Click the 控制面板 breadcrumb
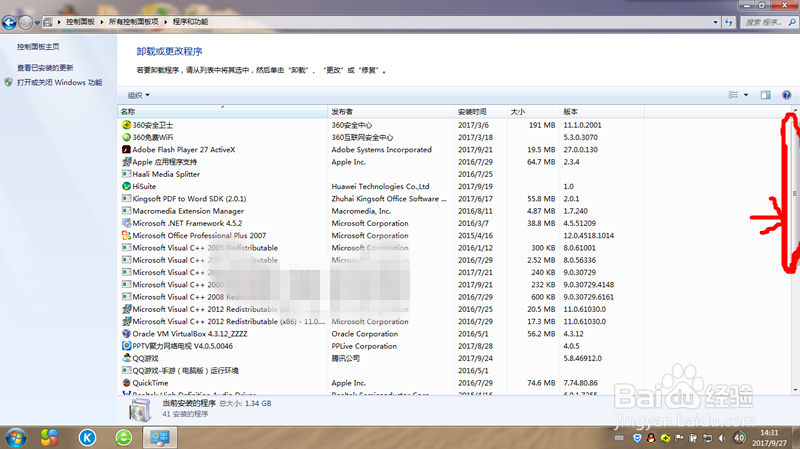Image resolution: width=800 pixels, height=449 pixels. pos(80,22)
